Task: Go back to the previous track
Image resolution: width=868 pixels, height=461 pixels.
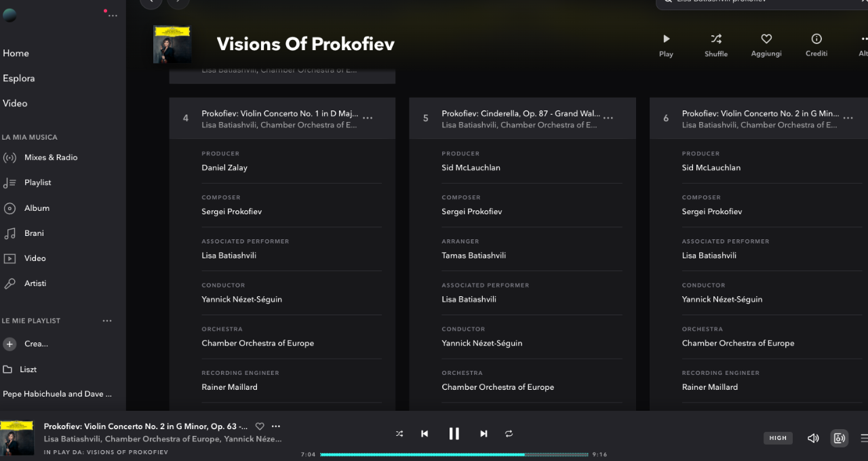Action: tap(425, 434)
